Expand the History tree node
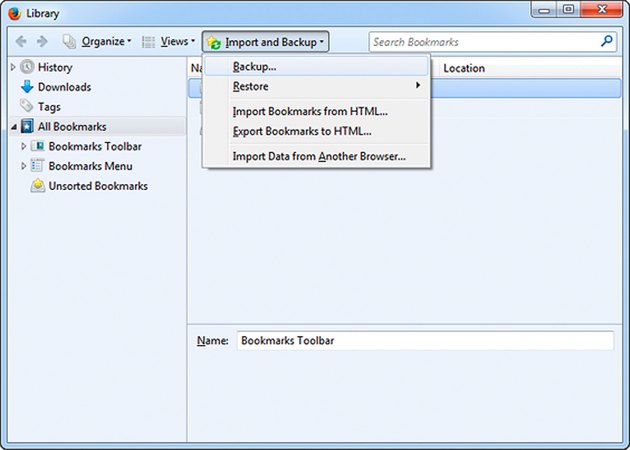630x450 pixels. (13, 67)
